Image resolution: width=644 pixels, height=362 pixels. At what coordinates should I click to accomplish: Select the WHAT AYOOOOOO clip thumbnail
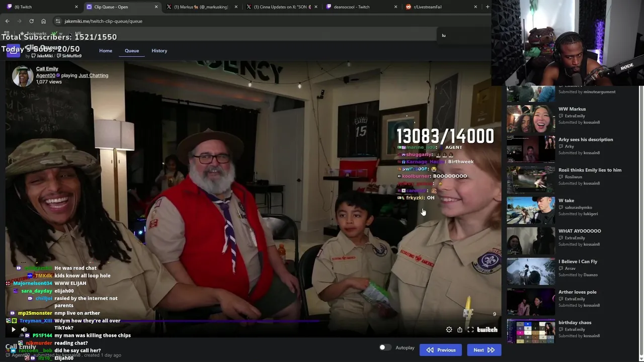click(x=531, y=241)
